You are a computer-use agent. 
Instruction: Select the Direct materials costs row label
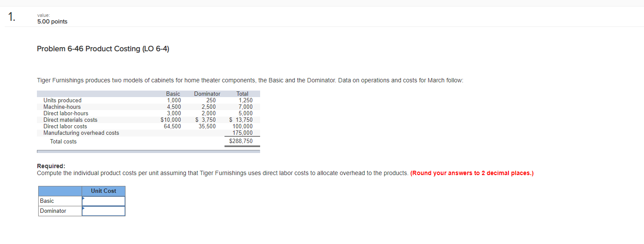click(70, 120)
